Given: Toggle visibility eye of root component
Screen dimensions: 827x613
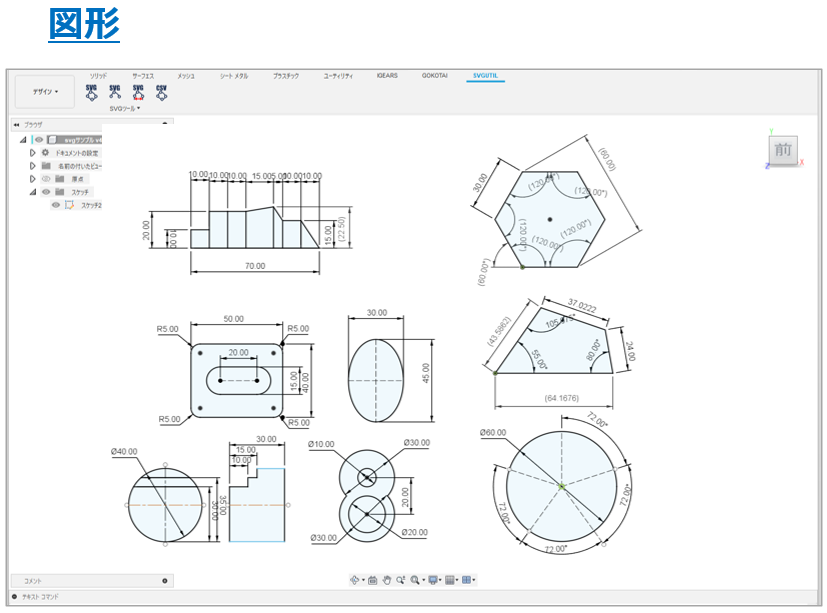Looking at the screenshot, I should 39,139.
